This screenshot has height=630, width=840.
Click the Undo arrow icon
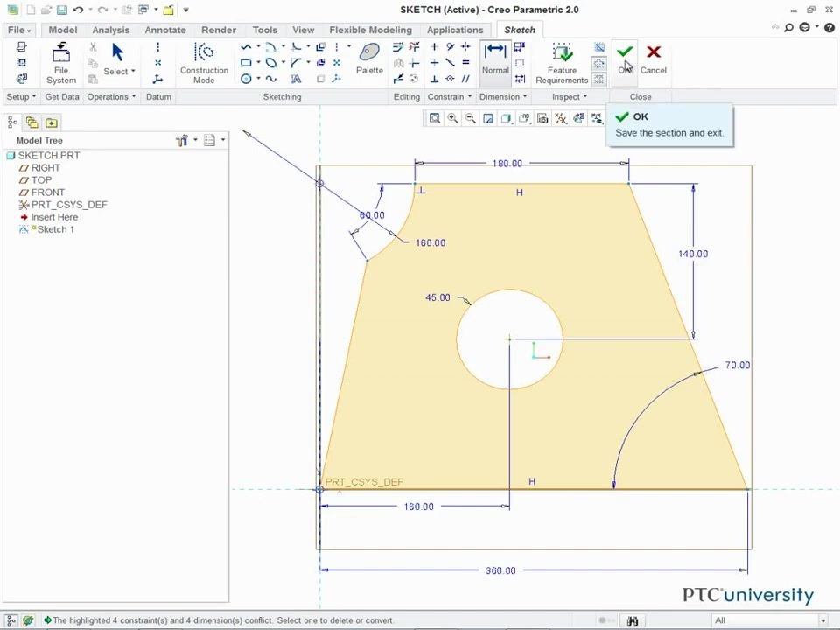pos(78,10)
